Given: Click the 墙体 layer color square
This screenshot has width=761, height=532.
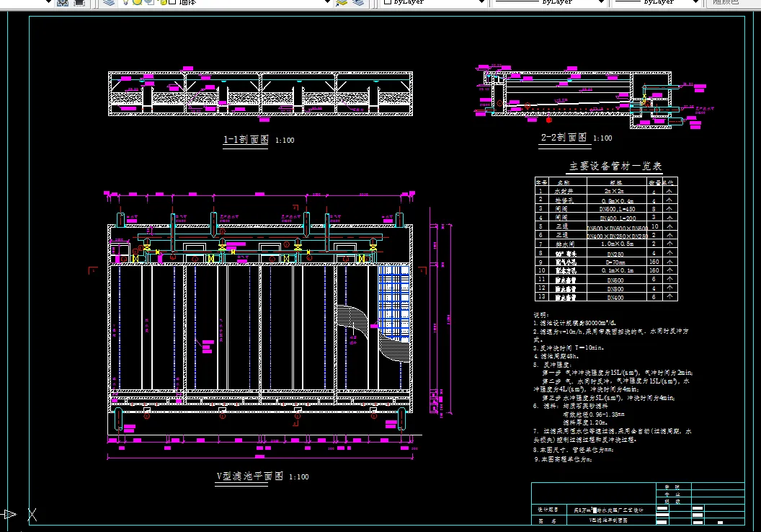Looking at the screenshot, I should click(x=172, y=2).
